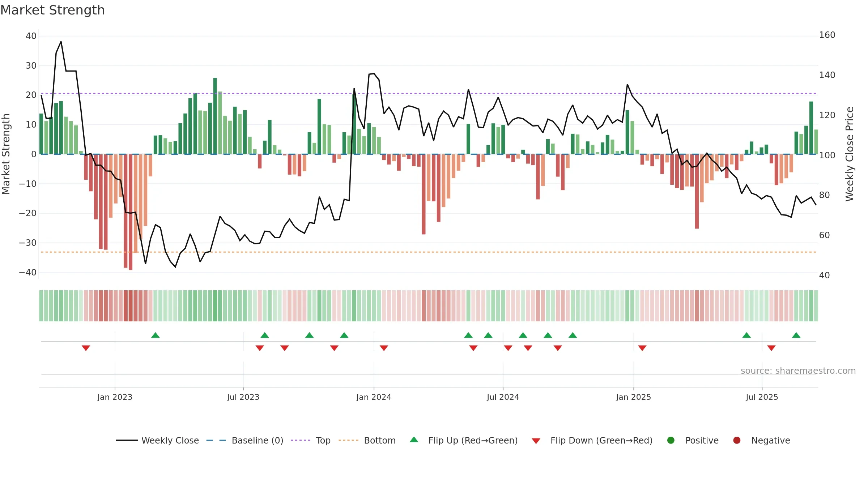Click the Jan 2023 x-axis label

[115, 397]
